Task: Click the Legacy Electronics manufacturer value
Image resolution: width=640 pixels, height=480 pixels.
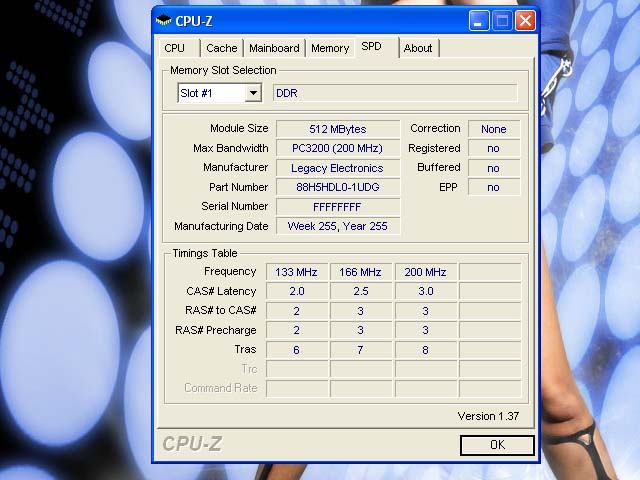Action: 338,168
